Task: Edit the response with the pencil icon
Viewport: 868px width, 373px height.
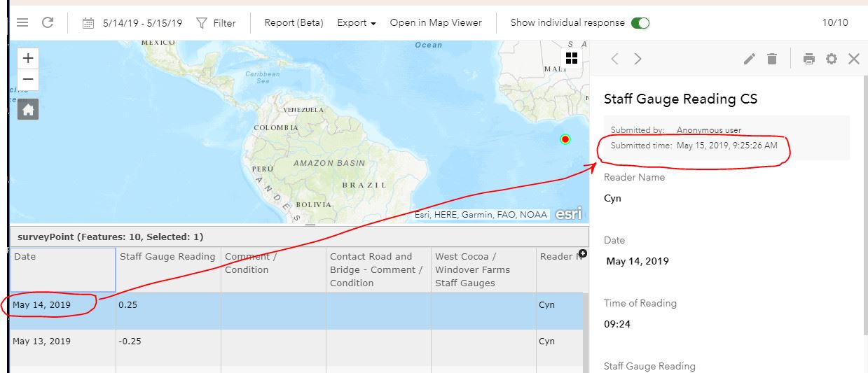Action: pyautogui.click(x=750, y=59)
